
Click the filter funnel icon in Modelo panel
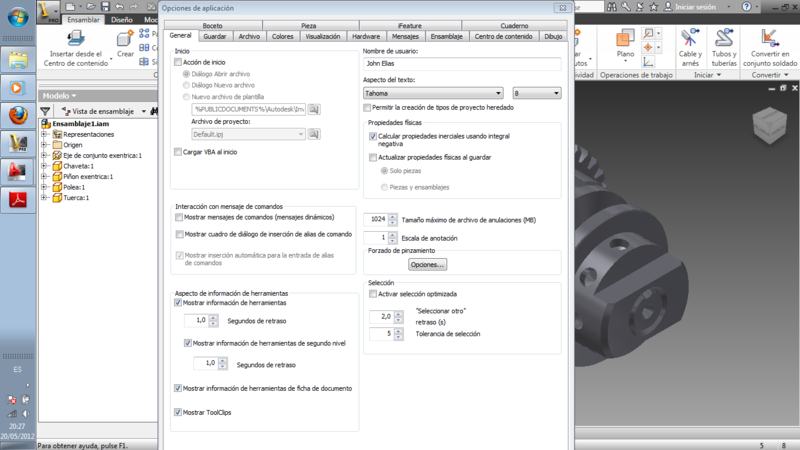click(x=45, y=111)
